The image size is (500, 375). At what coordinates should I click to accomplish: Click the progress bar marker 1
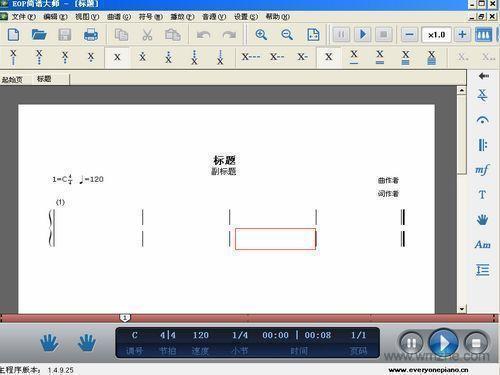point(125,318)
